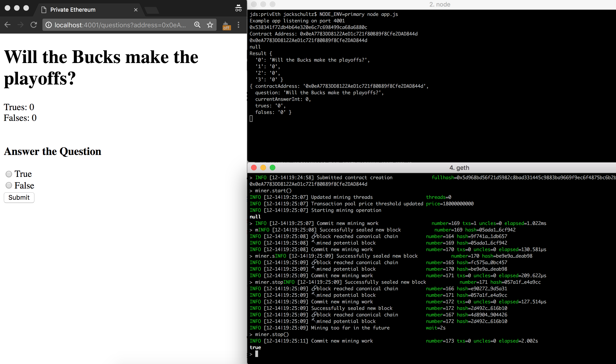Maximize the geth terminal with green button

coord(273,168)
